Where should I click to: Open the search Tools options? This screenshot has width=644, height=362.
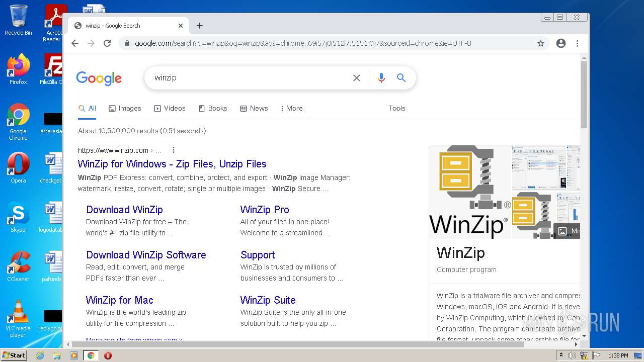coord(397,108)
